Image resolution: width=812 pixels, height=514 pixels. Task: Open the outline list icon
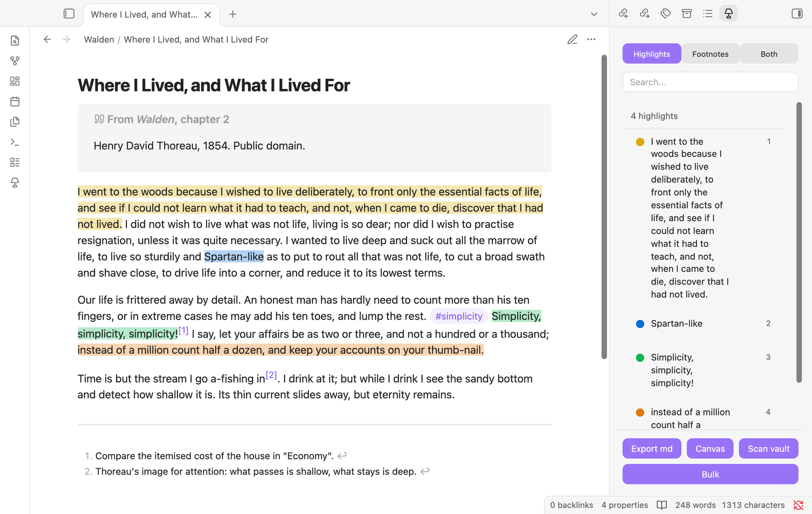point(707,14)
